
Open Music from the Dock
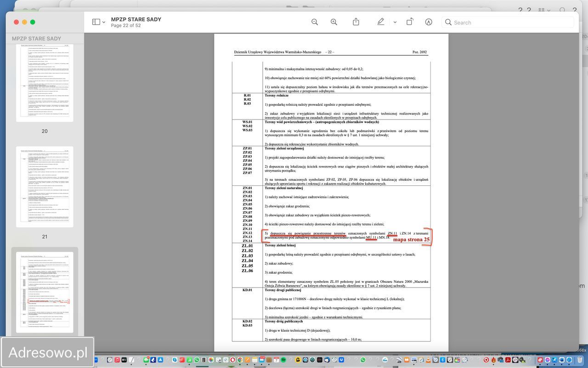point(117,360)
